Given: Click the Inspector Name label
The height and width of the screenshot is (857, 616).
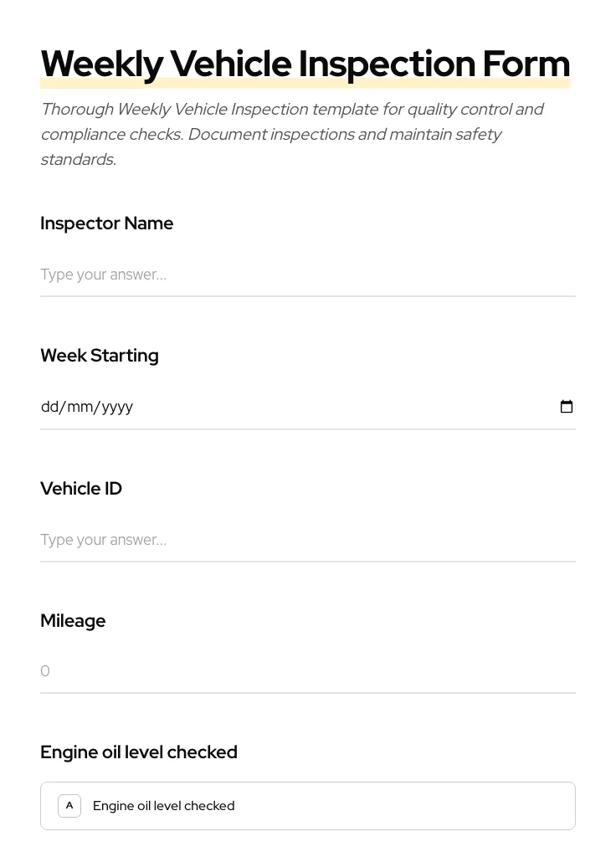Looking at the screenshot, I should [106, 223].
